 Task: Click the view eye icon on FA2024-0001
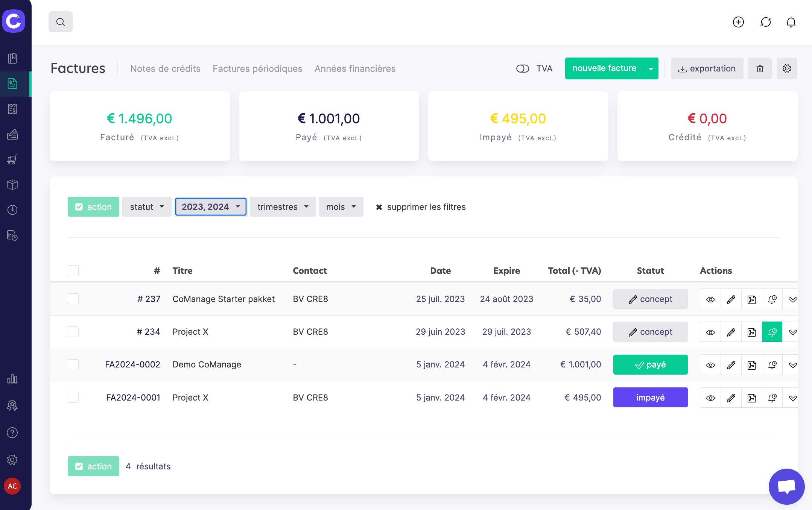[711, 397]
